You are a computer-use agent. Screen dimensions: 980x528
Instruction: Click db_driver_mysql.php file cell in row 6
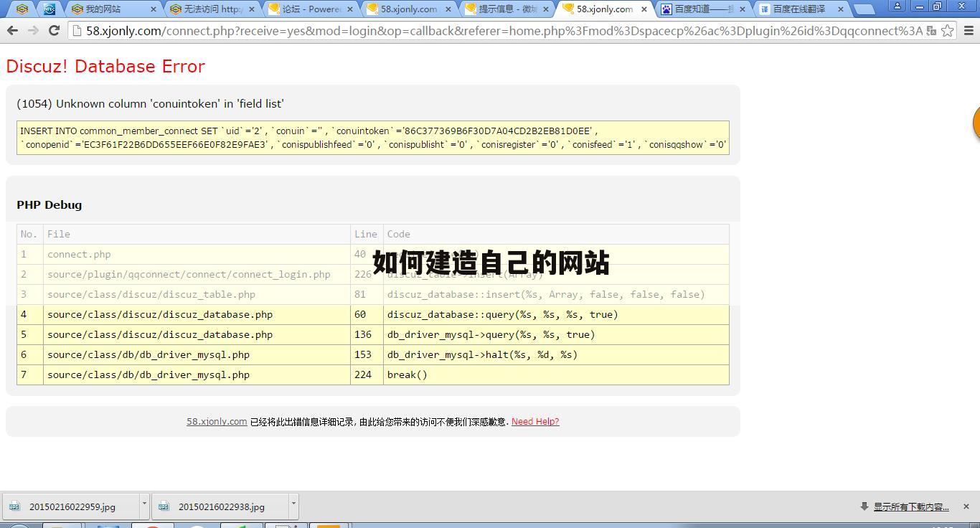(x=197, y=354)
